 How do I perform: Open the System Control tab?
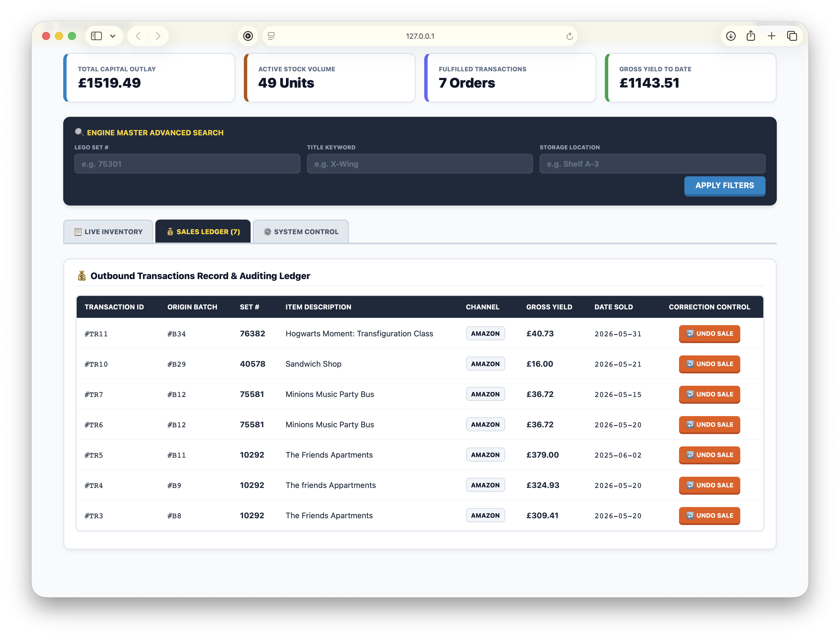[x=301, y=232]
